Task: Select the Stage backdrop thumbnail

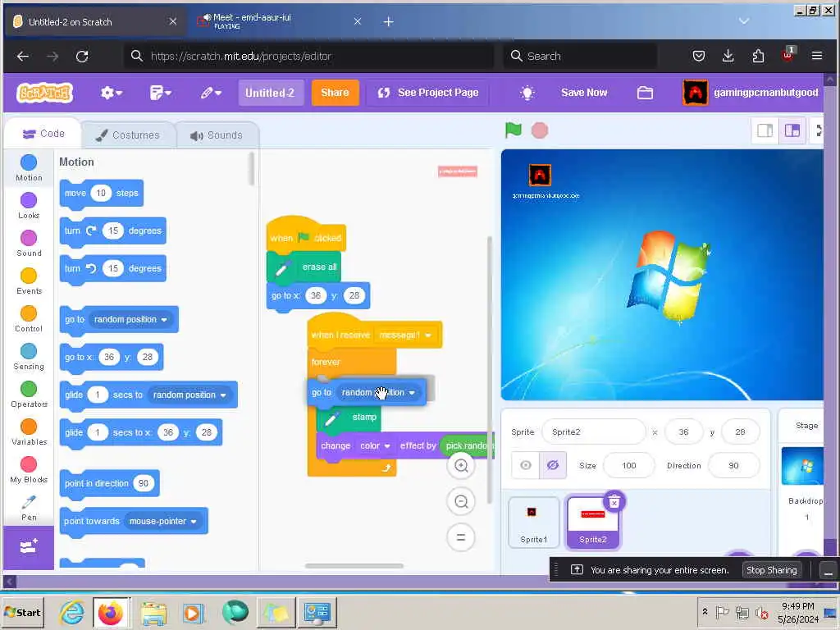Action: [802, 466]
